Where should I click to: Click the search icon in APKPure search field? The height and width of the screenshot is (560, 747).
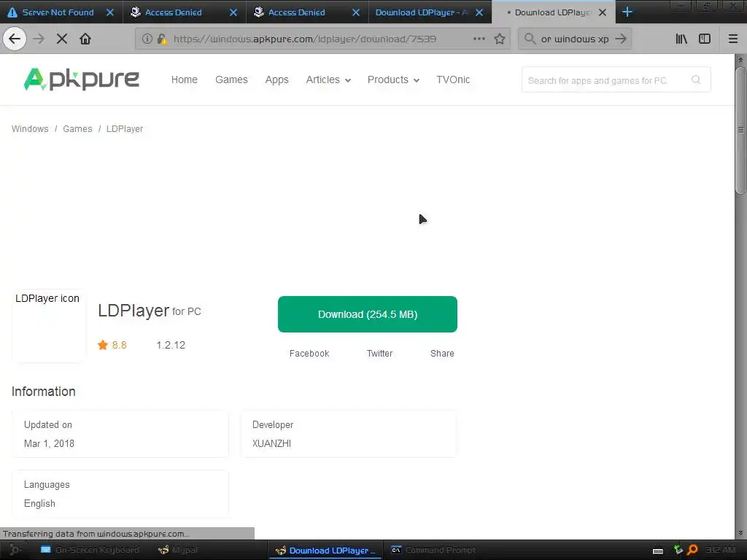pyautogui.click(x=696, y=79)
